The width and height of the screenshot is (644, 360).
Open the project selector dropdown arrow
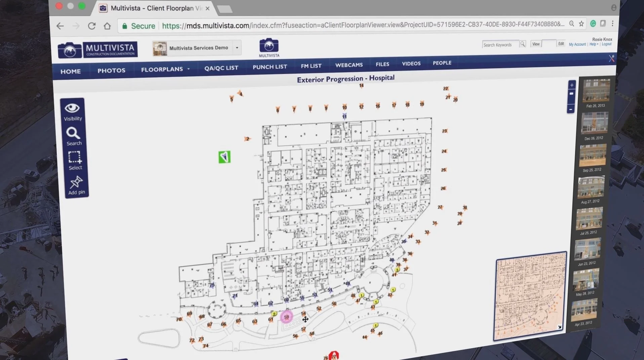(x=237, y=47)
